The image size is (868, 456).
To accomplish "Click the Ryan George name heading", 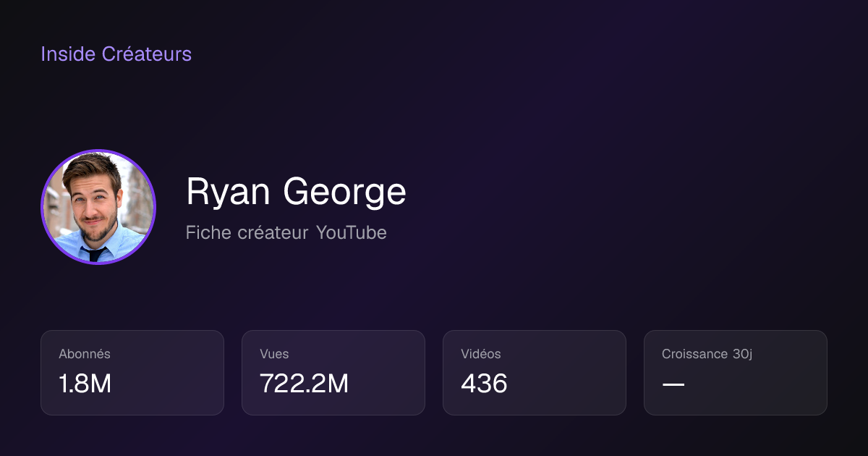I will pos(296,192).
